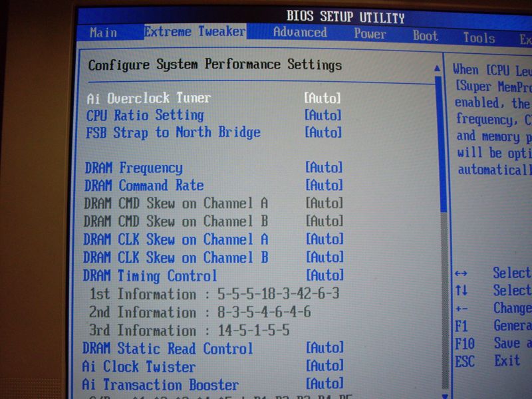Click the scrollbar up arrow

coord(438,68)
